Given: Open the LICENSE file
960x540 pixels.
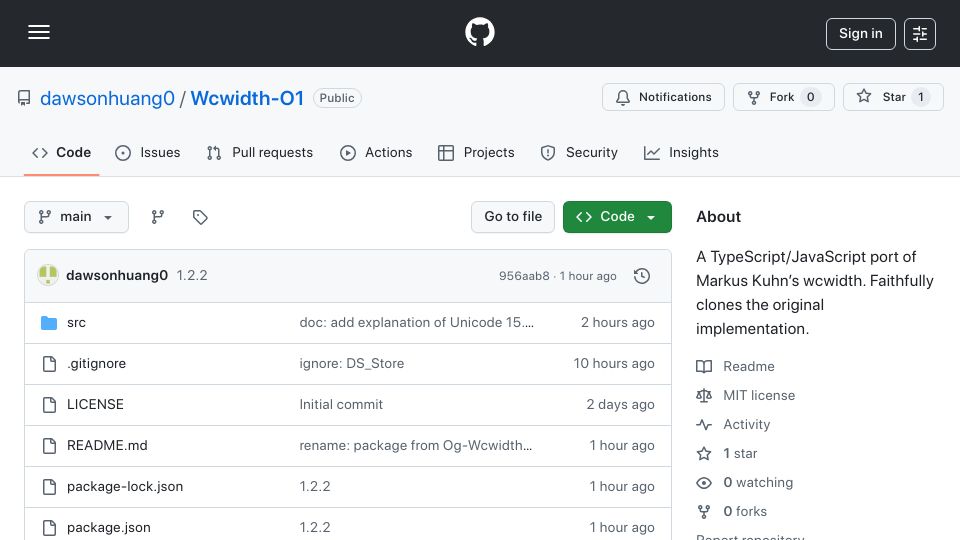Looking at the screenshot, I should click(x=96, y=405).
